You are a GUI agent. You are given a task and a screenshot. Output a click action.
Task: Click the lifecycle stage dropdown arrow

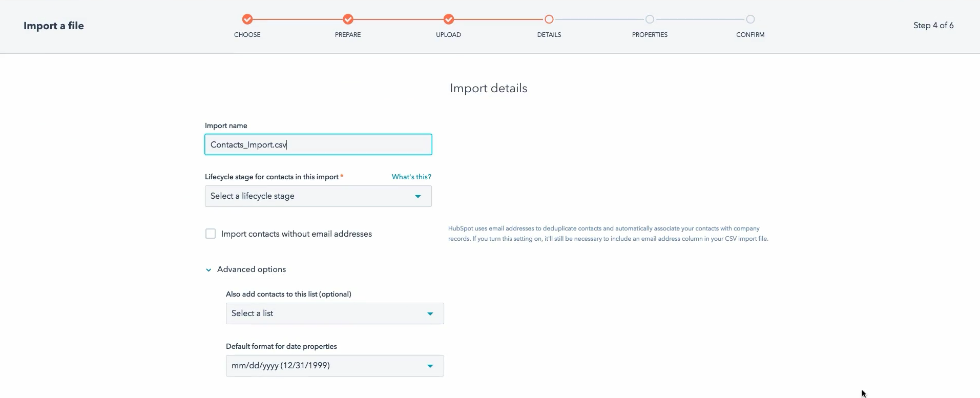[418, 197]
